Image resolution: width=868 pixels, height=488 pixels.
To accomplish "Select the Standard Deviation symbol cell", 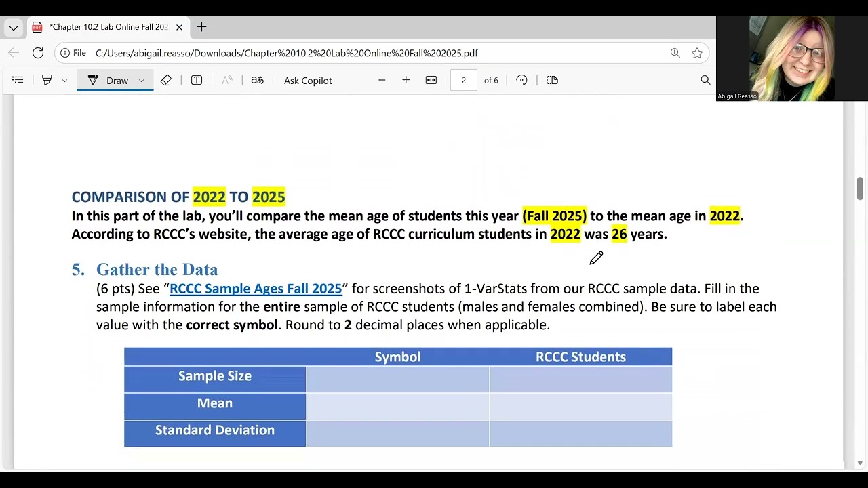I will click(x=398, y=434).
